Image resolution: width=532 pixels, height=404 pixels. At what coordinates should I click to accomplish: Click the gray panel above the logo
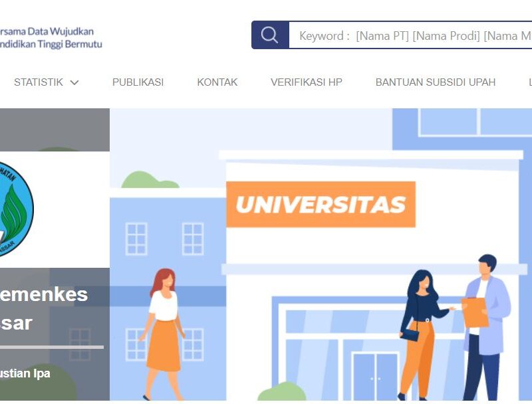tap(55, 130)
